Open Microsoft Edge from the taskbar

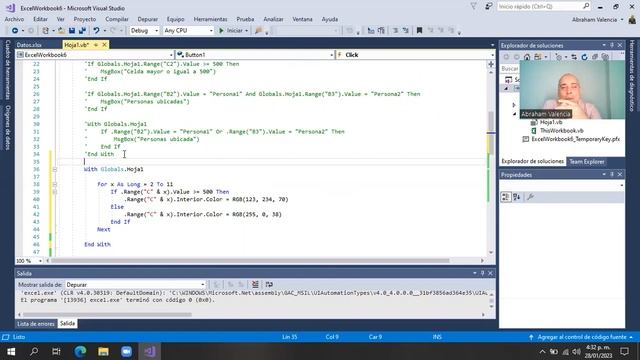tap(80, 351)
